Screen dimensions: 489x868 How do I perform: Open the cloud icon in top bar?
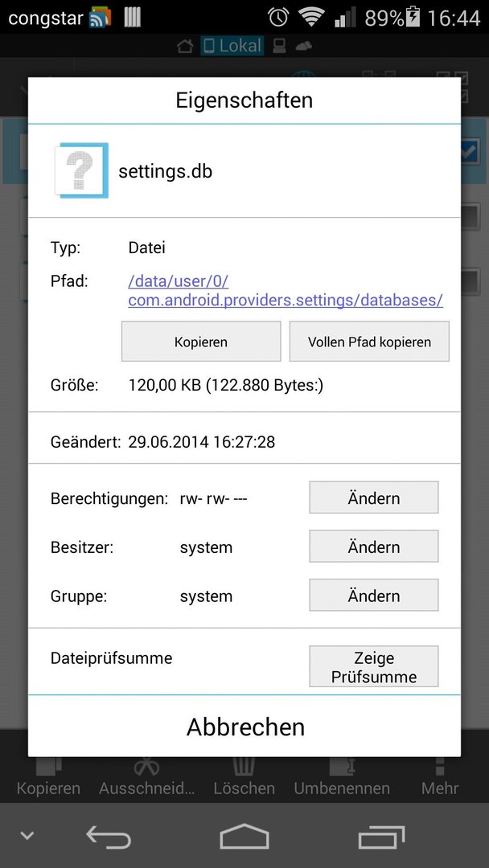(x=304, y=47)
